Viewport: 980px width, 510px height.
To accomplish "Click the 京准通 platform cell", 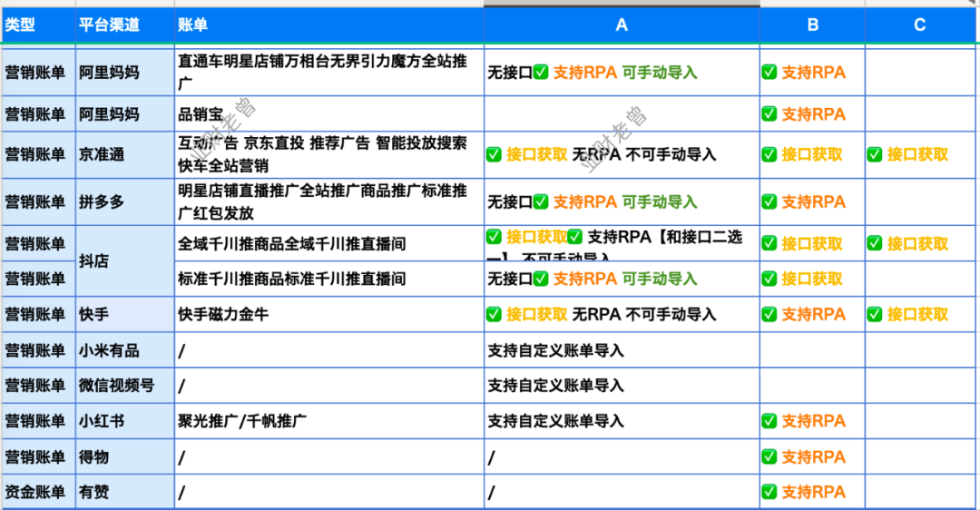I will tap(125, 154).
